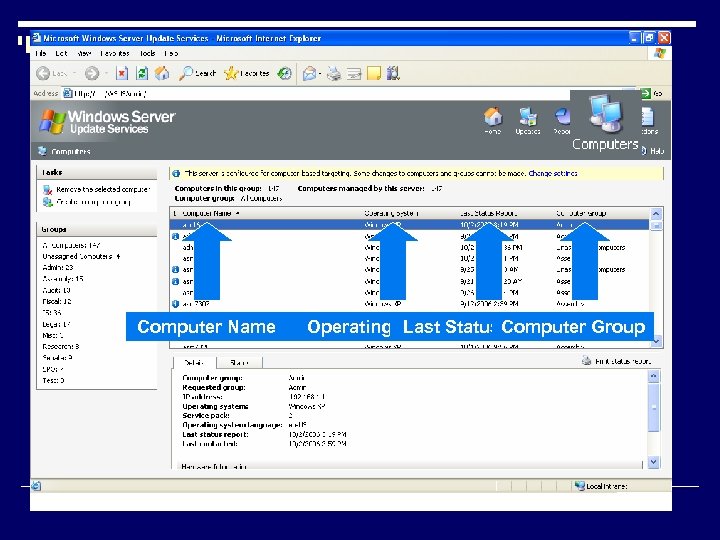
Task: Open the History clock icon
Action: [x=284, y=73]
